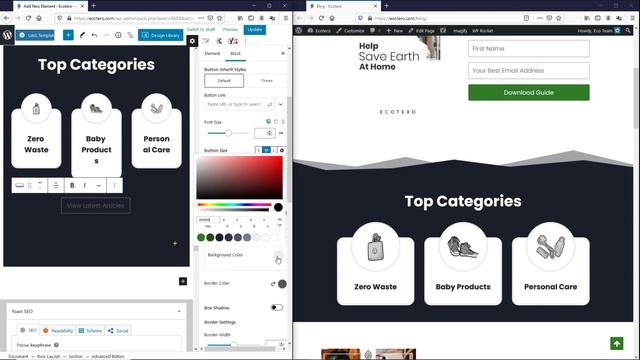This screenshot has height=360, width=640.
Task: Toggle the color format up/down arrows
Action: [280, 222]
